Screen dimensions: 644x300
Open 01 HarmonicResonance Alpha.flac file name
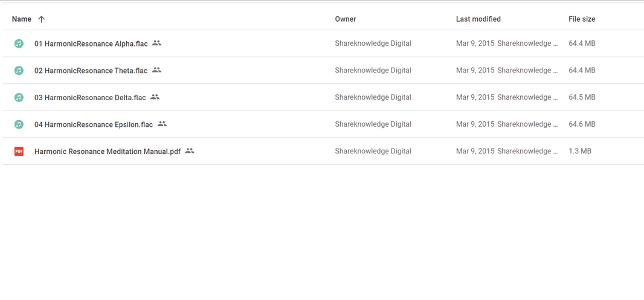pyautogui.click(x=91, y=43)
